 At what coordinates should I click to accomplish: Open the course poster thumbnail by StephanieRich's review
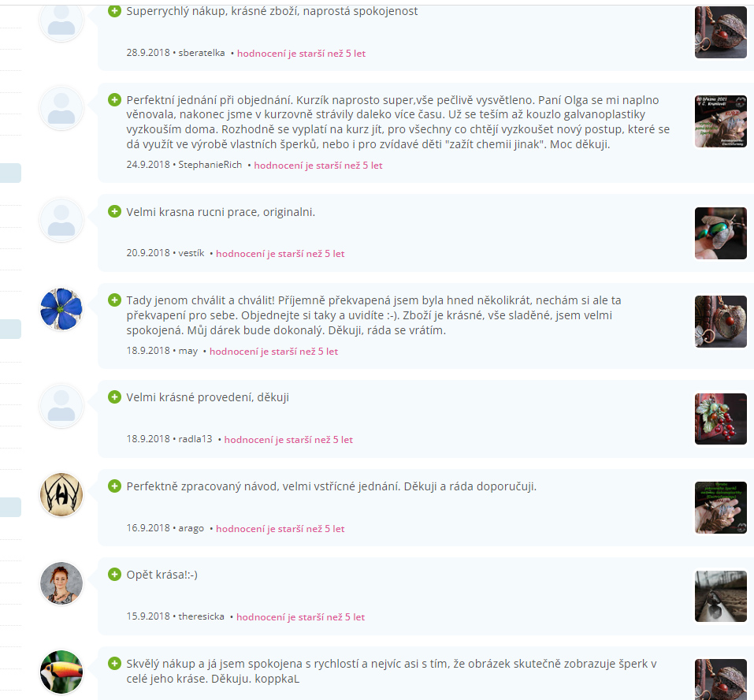tap(720, 121)
